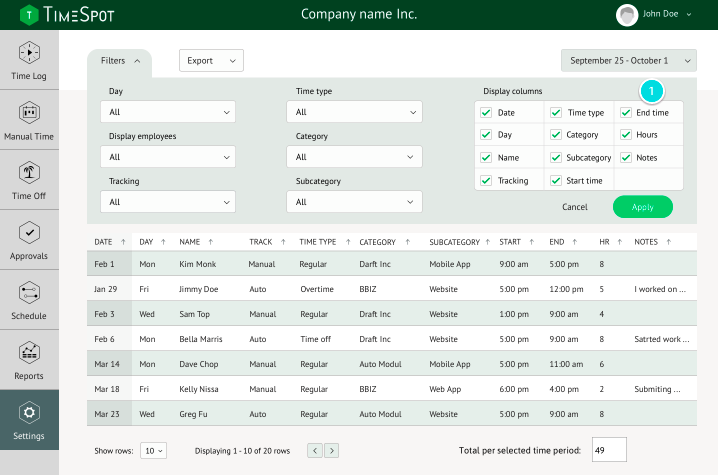
Task: Sort table by DATE column arrow
Action: 123,242
